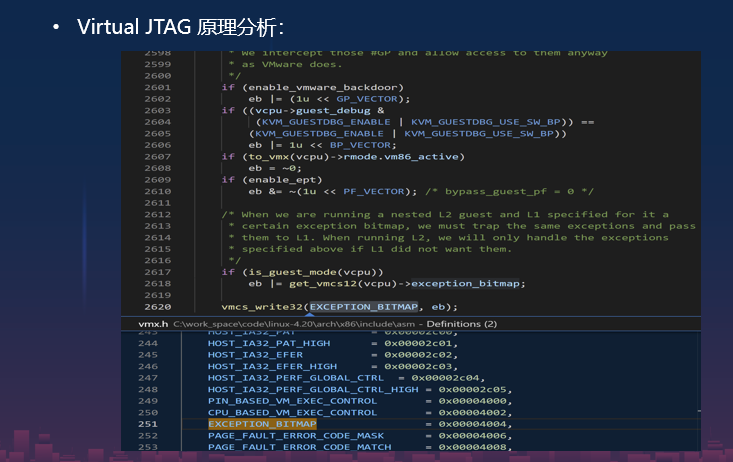Click GP_VECTOR on line 2602

[373, 99]
